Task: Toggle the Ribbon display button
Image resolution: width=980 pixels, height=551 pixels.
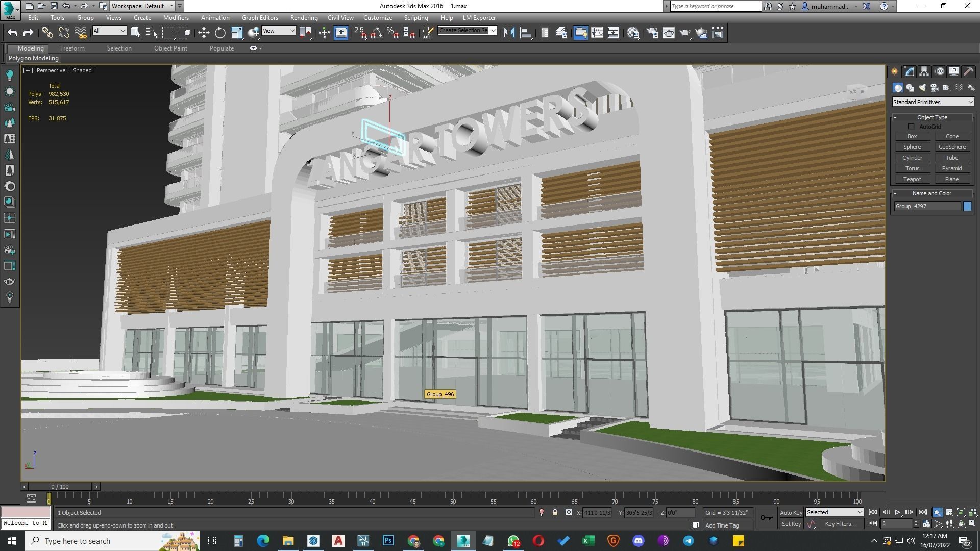Action: [x=580, y=33]
